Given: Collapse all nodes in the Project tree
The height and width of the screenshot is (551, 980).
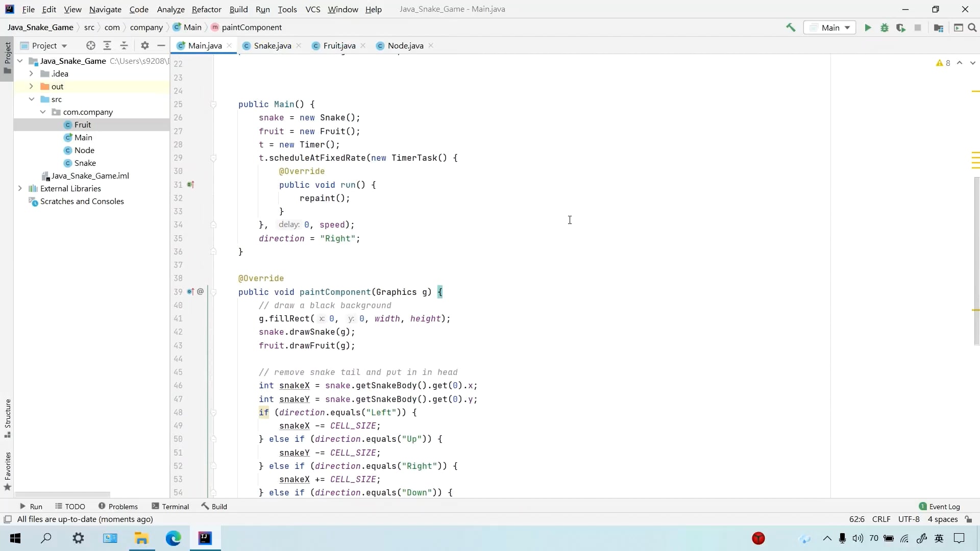Looking at the screenshot, I should [x=124, y=45].
